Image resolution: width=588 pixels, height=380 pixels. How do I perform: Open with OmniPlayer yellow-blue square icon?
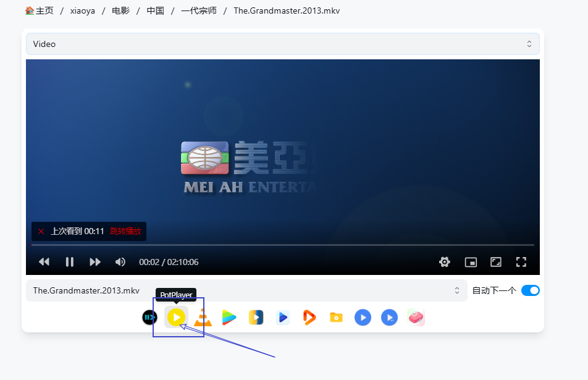point(256,318)
